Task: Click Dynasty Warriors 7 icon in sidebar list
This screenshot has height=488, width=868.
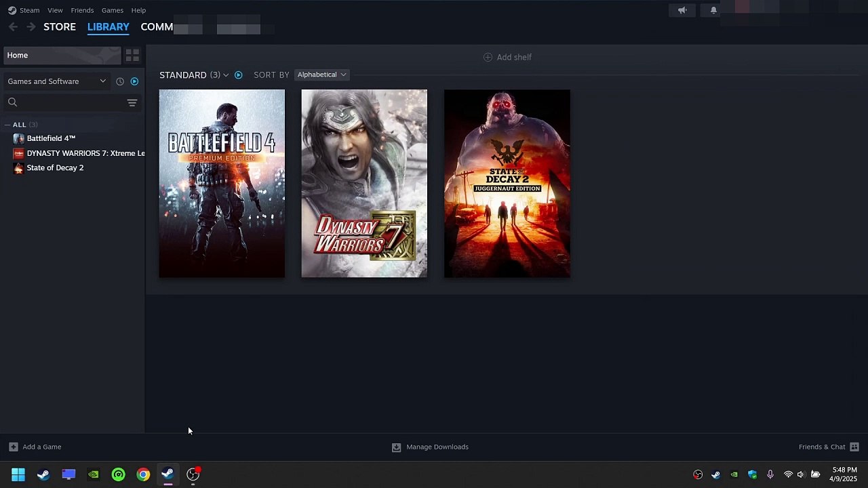Action: tap(19, 153)
